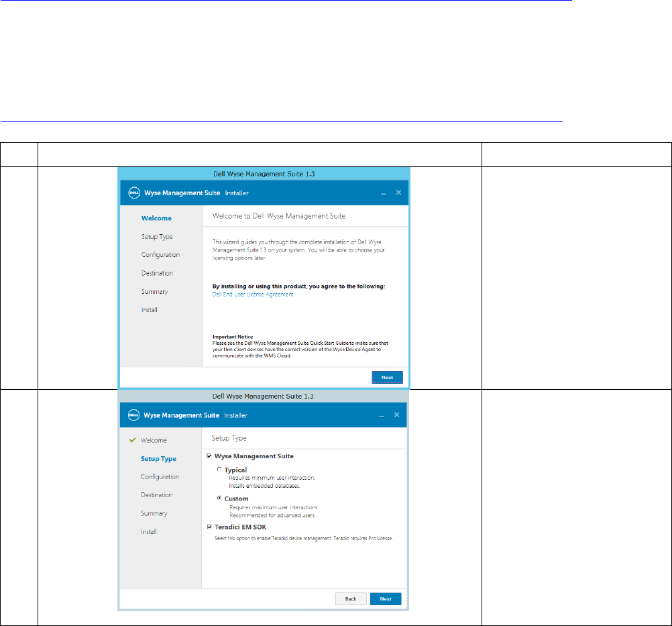Select the bold Welcome step in the Welcome window sidebar

(156, 218)
